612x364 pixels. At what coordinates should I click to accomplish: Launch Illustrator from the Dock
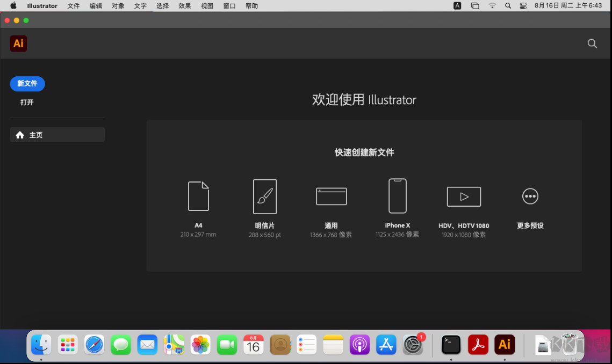(x=505, y=345)
